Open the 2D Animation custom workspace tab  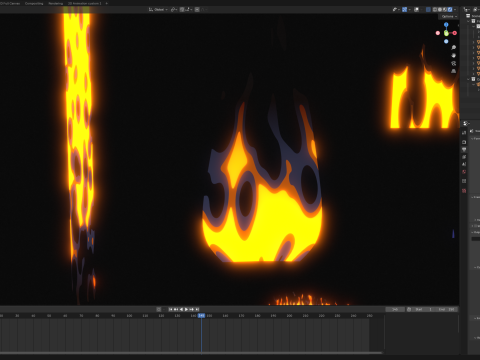84,3
